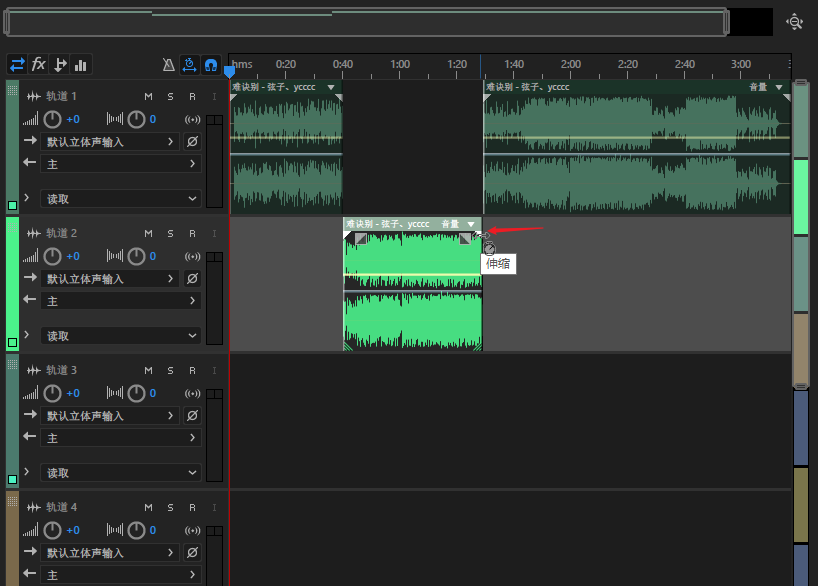Solo 轨道 2 with S button
Screen dimensions: 818x586
(x=170, y=233)
